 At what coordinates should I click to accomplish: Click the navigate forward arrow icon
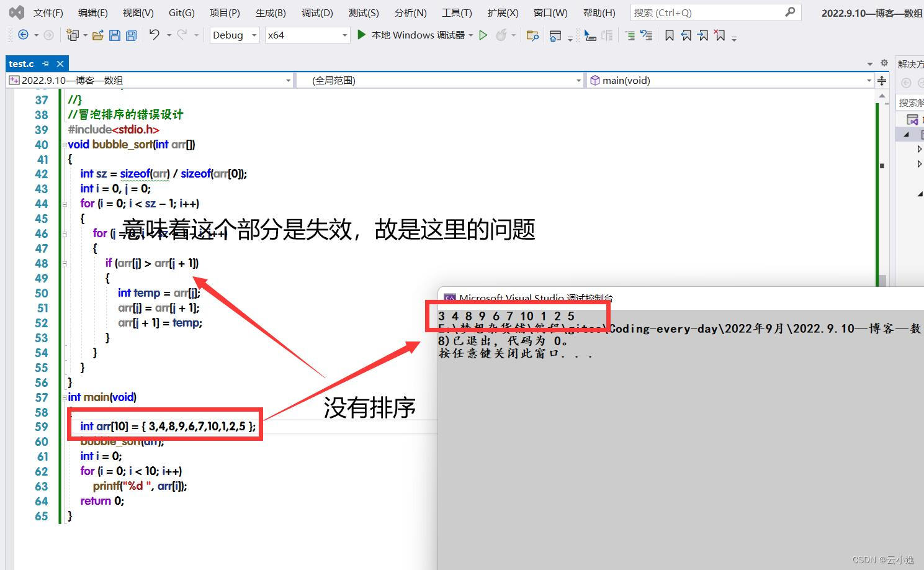(48, 35)
